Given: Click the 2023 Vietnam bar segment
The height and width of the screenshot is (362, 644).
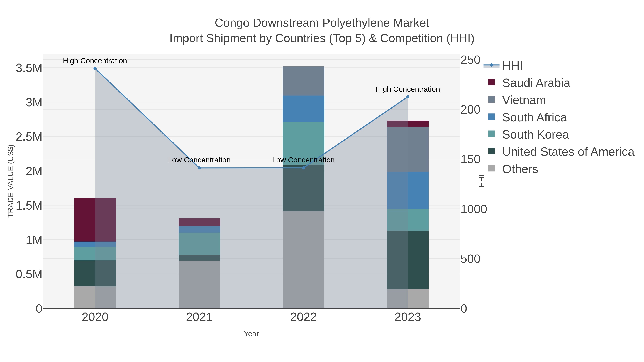Looking at the screenshot, I should click(408, 149).
